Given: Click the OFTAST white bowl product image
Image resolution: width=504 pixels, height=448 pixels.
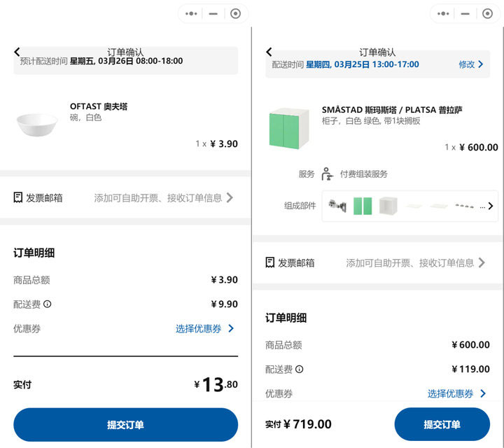Looking at the screenshot, I should [37, 124].
